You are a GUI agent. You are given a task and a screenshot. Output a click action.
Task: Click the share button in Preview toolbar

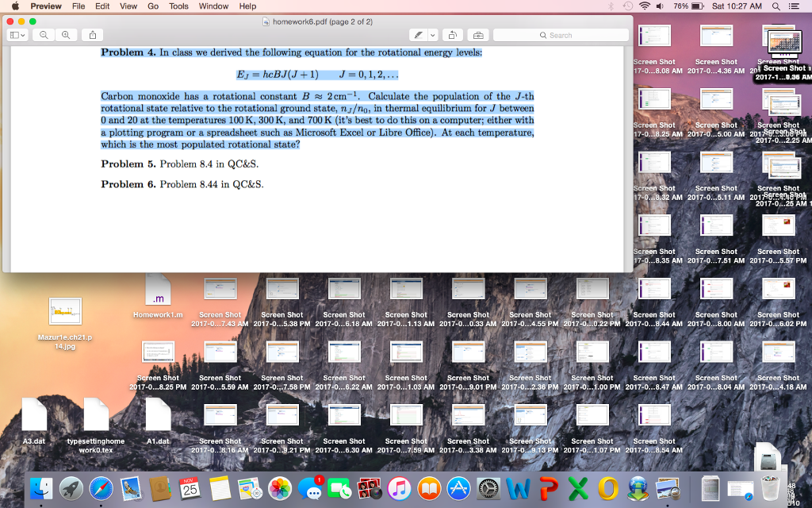[x=93, y=36]
